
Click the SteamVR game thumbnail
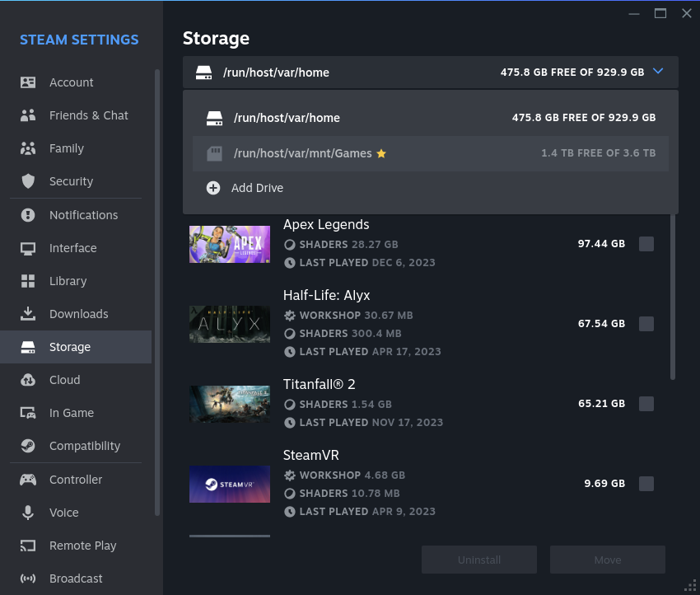230,485
